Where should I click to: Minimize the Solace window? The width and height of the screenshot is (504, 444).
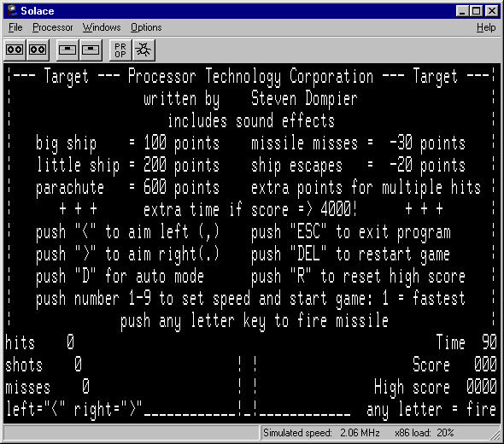tap(462, 11)
